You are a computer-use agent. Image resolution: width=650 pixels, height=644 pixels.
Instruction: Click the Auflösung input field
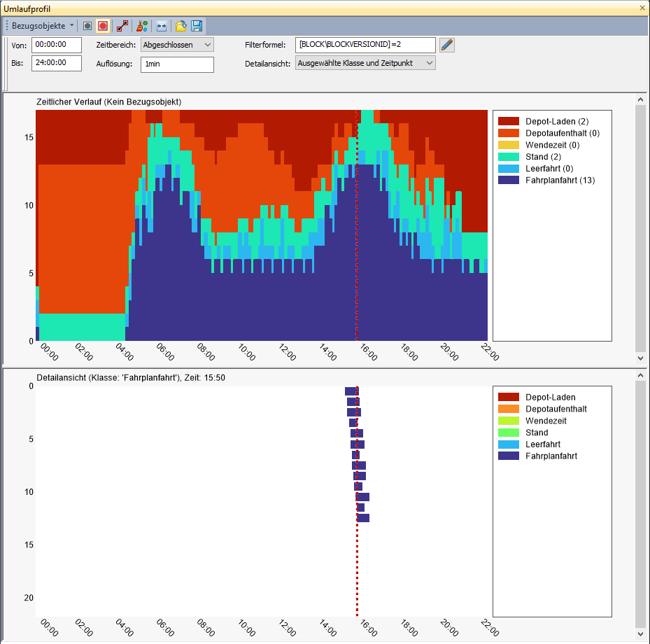[x=176, y=64]
